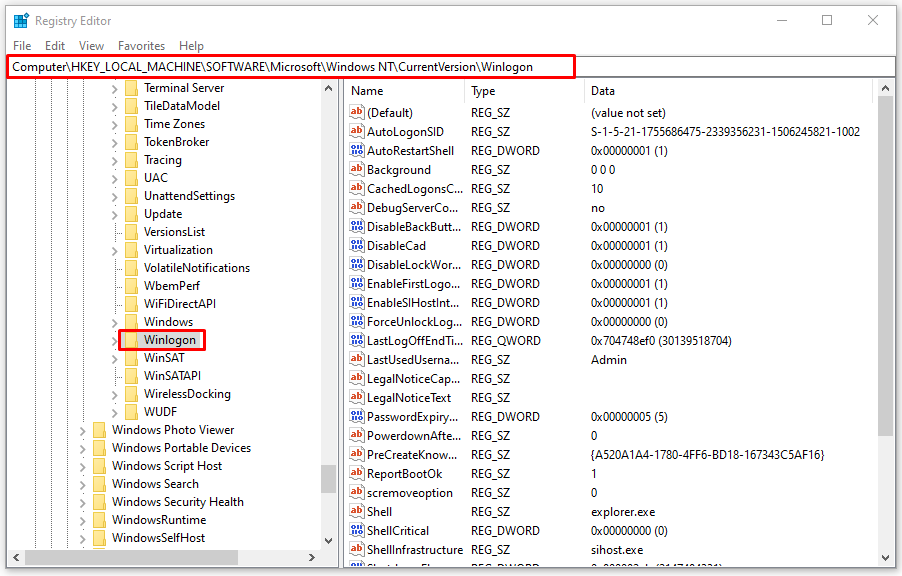Click the values pane scroll up arrow

click(885, 89)
